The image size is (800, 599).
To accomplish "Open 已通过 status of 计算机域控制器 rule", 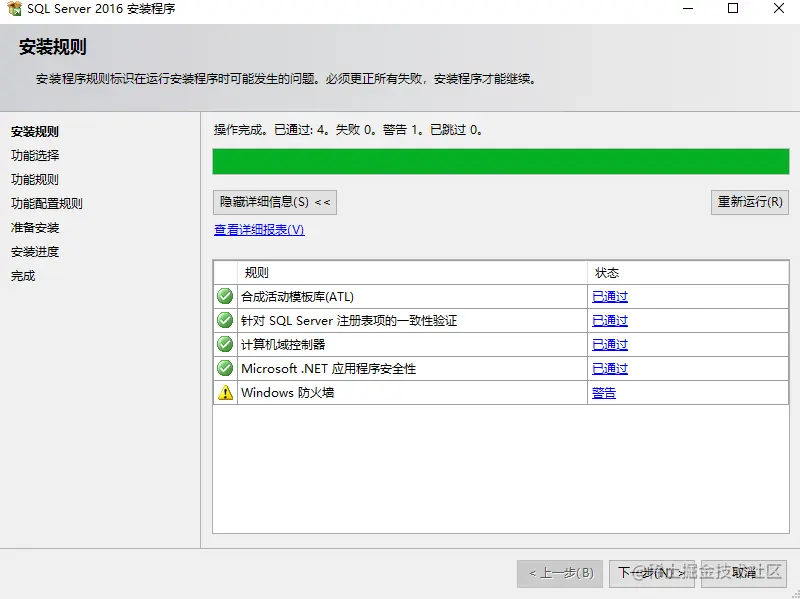I will click(608, 345).
